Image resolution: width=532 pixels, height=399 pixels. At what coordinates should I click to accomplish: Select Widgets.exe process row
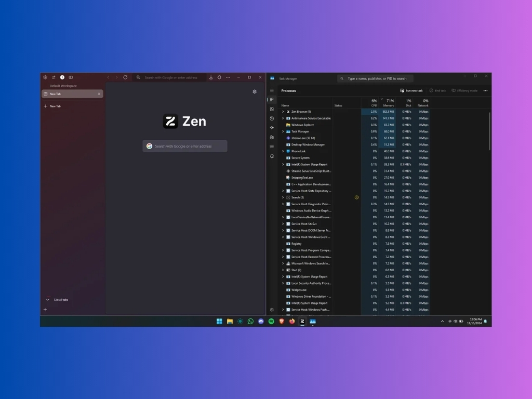click(x=355, y=290)
